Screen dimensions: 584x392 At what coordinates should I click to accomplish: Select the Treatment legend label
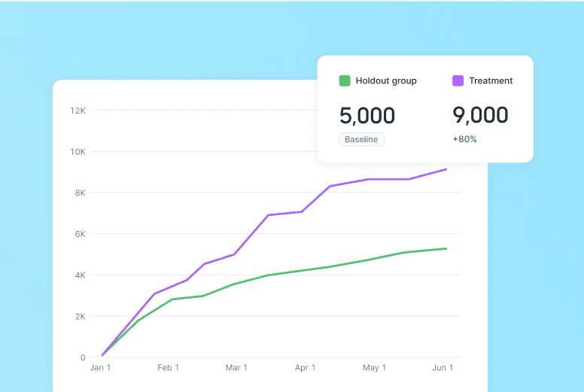coord(491,81)
